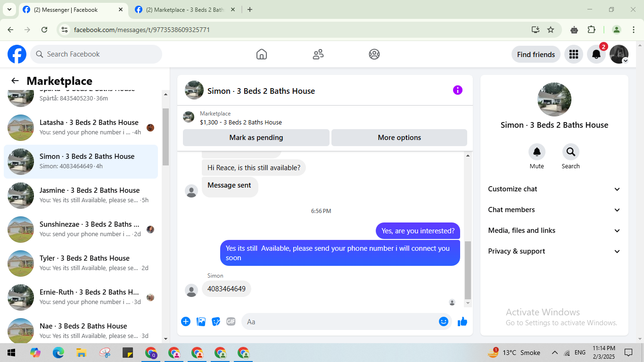Image resolution: width=644 pixels, height=362 pixels.
Task: Click Mark as pending button
Action: [x=256, y=138]
